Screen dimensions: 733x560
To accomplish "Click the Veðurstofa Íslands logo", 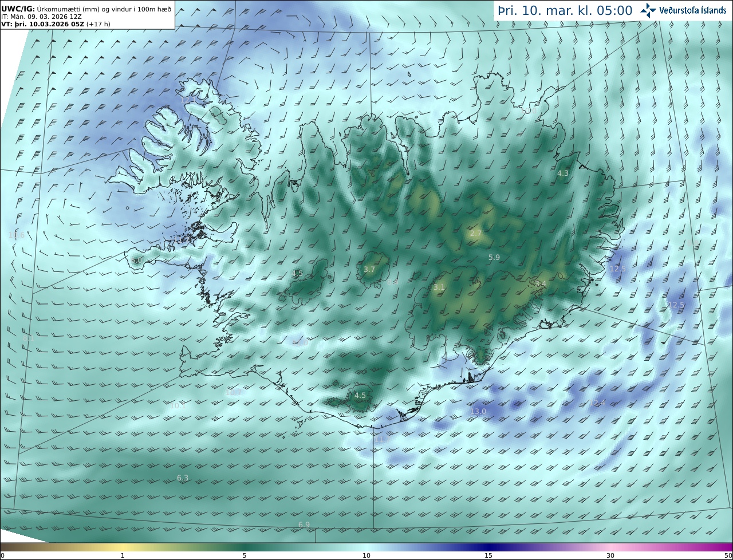I will (683, 10).
